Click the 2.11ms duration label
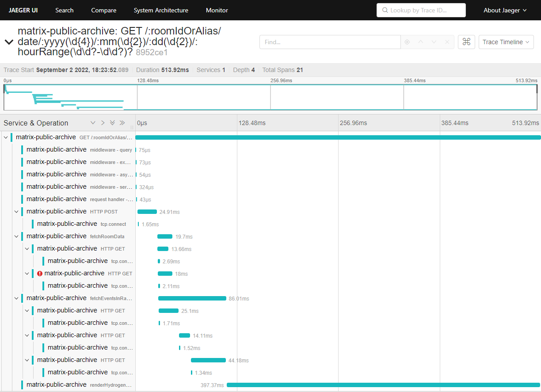Screen dimensions: 541x392 [171, 286]
